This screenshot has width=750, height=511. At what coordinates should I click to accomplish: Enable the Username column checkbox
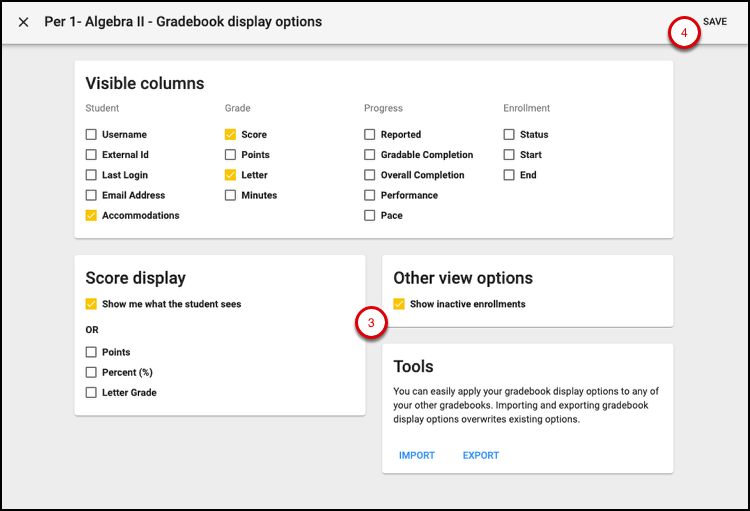click(91, 135)
